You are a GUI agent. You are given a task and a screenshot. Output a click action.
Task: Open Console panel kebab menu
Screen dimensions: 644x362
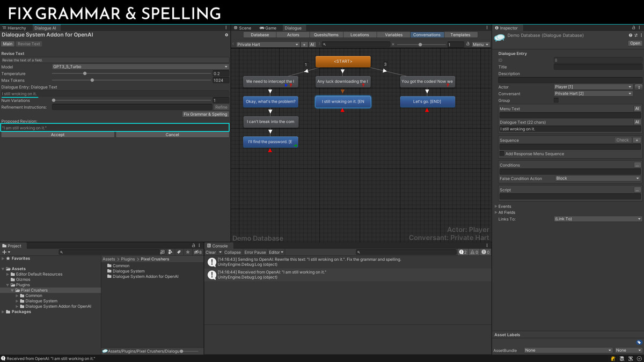coord(487,246)
